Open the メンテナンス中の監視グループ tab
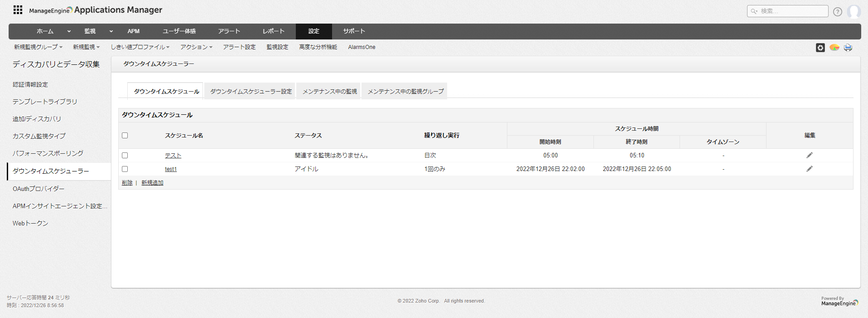This screenshot has height=318, width=868. [x=405, y=92]
